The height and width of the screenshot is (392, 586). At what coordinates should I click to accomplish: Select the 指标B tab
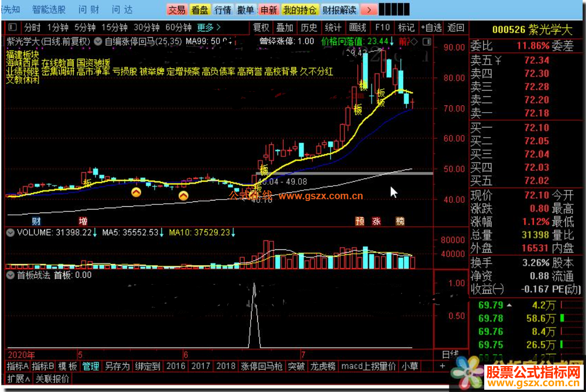43,366
